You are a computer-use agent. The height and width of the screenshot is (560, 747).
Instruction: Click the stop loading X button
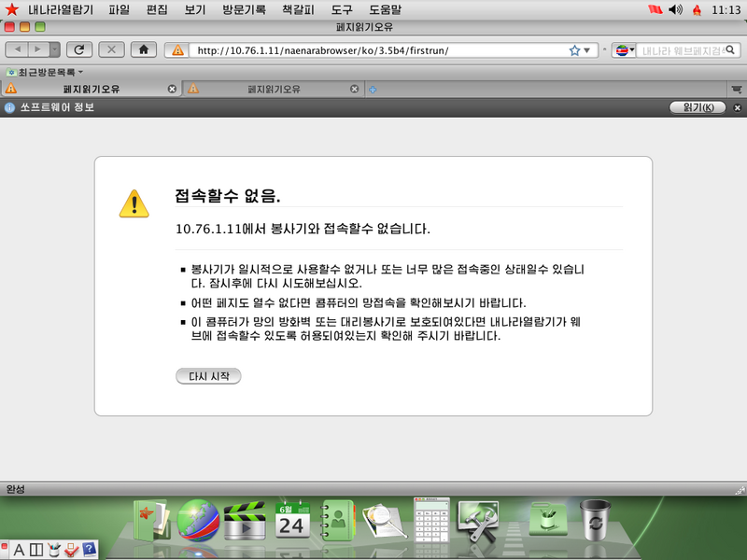click(111, 49)
